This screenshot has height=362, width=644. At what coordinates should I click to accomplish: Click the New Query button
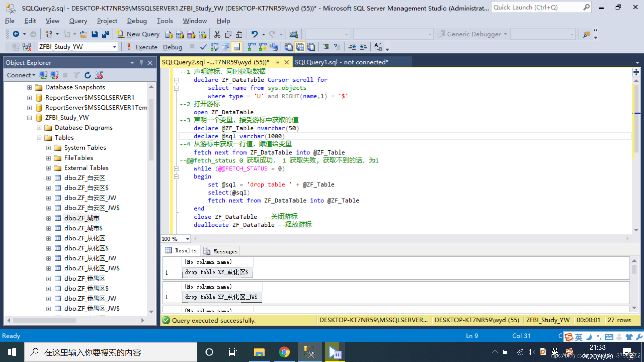pyautogui.click(x=139, y=34)
